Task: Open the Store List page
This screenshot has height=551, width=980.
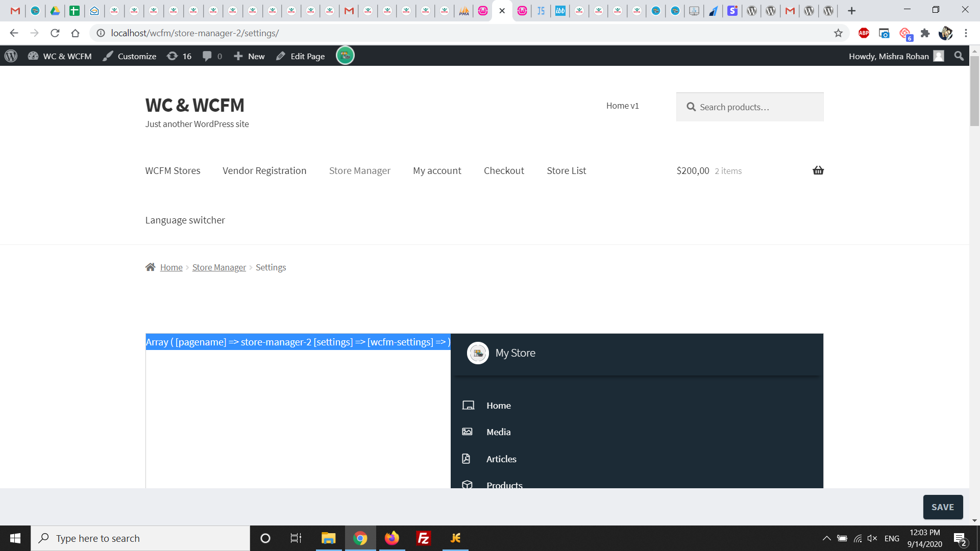Action: pos(567,170)
